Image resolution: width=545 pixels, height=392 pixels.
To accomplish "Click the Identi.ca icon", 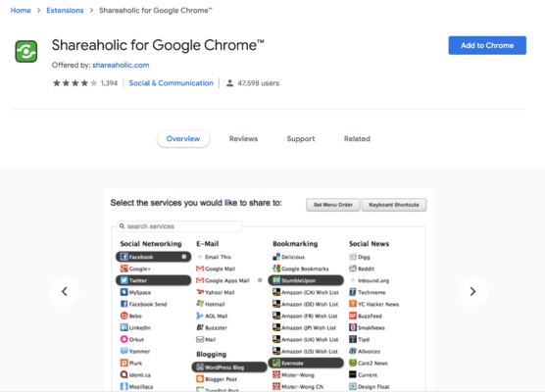I will click(124, 375).
